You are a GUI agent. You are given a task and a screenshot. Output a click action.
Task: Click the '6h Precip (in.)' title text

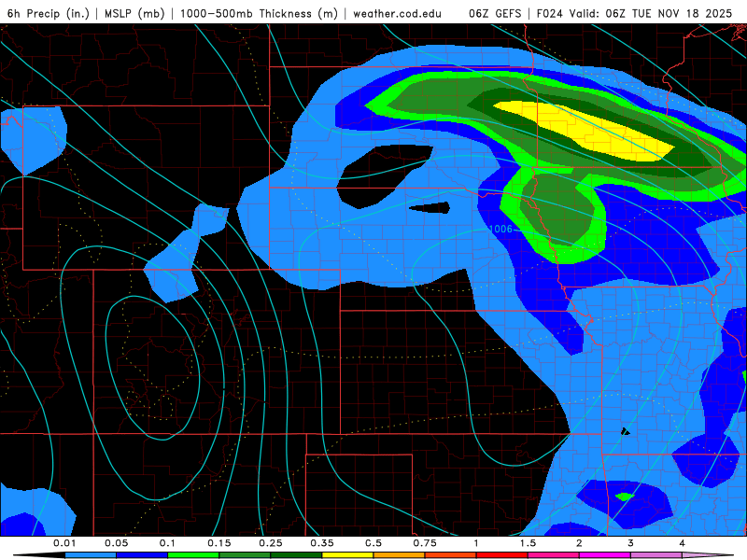[x=49, y=13]
